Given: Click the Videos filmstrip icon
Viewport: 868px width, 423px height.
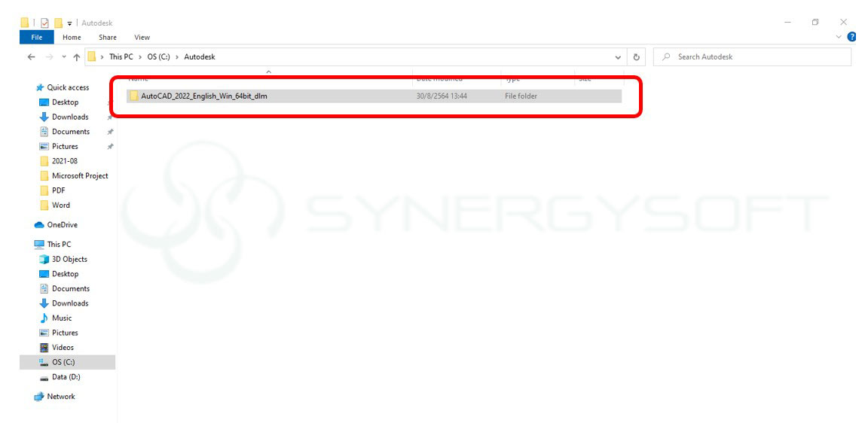Looking at the screenshot, I should [x=44, y=348].
